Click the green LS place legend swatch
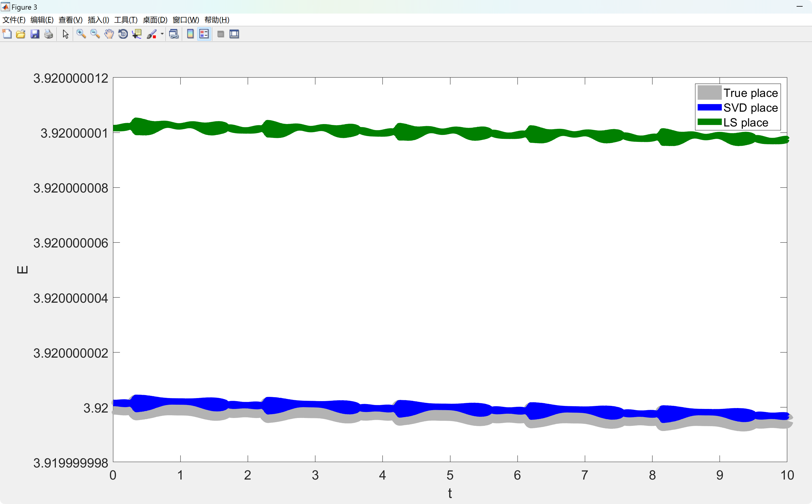This screenshot has height=504, width=812. 709,122
